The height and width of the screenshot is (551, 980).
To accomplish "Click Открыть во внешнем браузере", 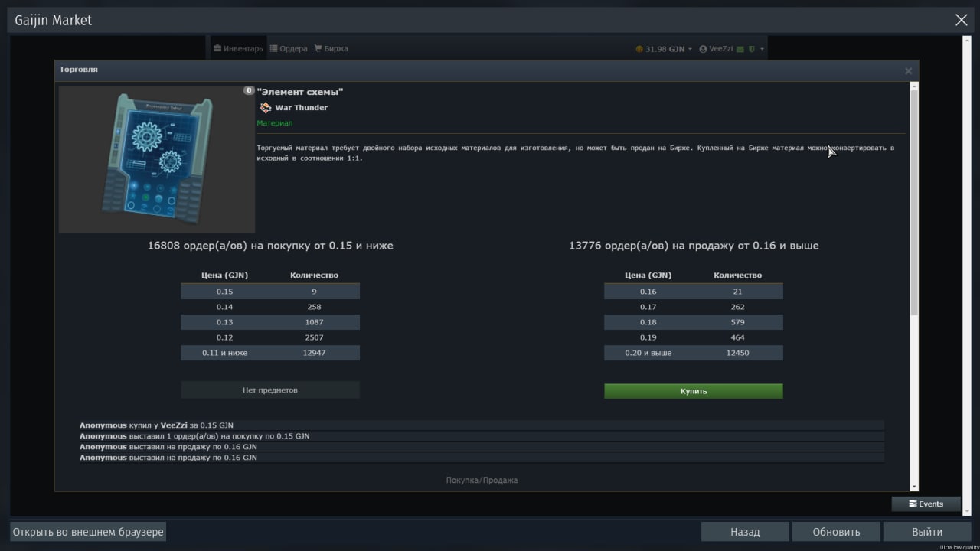I will point(88,532).
